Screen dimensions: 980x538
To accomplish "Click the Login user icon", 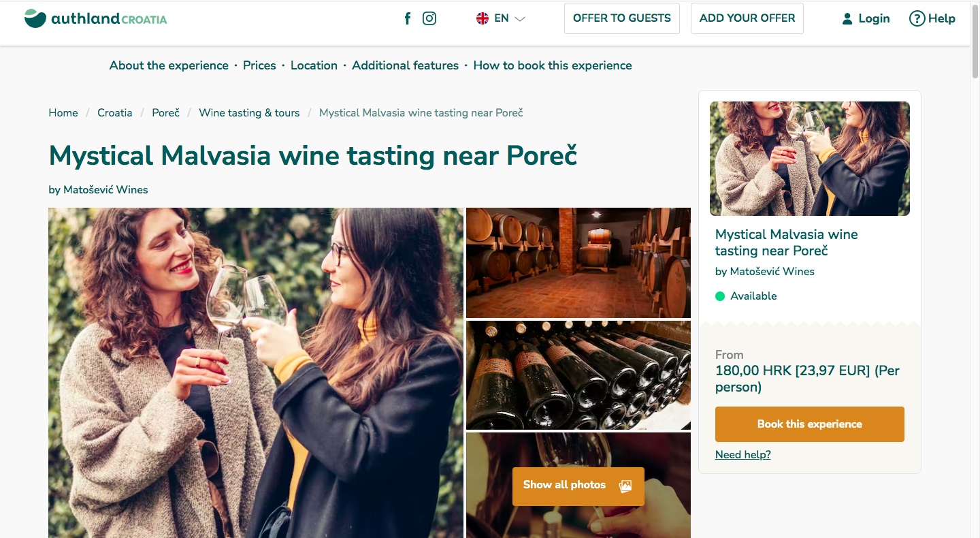I will pyautogui.click(x=847, y=19).
